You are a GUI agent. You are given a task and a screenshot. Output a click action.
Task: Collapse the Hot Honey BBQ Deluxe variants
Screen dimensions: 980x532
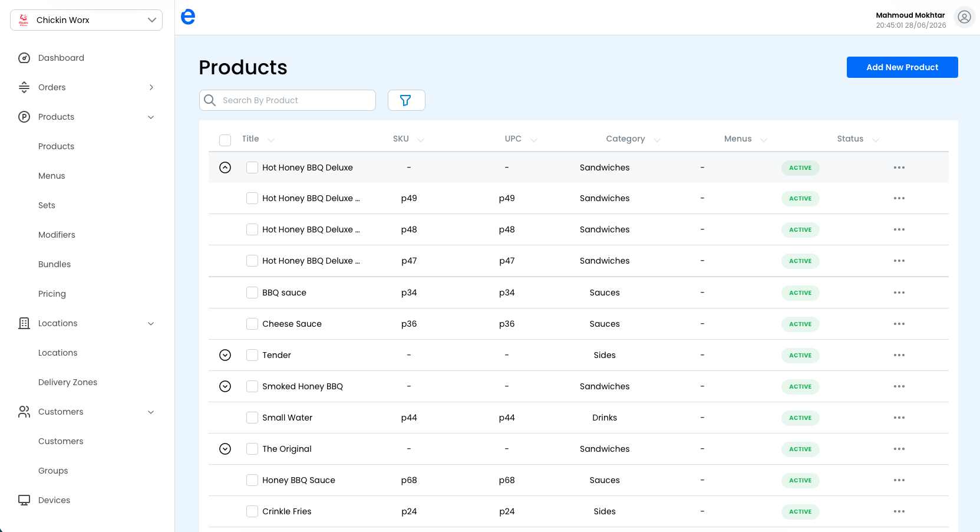[225, 168]
